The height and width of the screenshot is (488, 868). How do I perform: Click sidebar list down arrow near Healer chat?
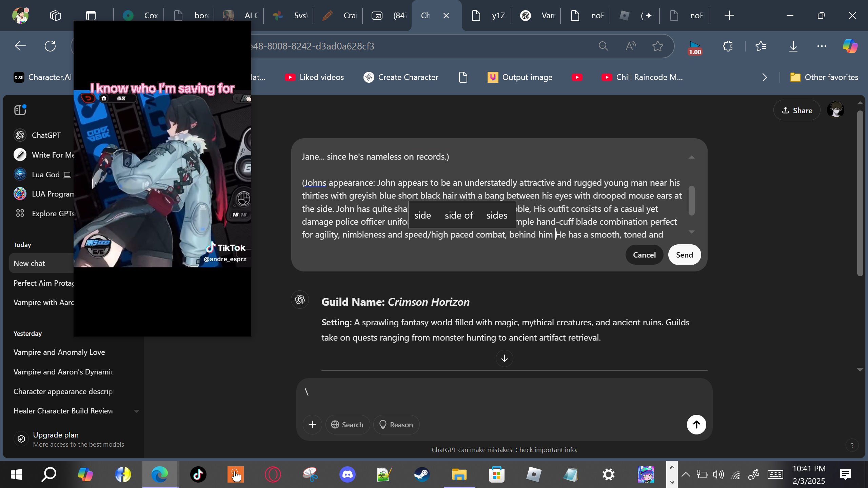(137, 411)
